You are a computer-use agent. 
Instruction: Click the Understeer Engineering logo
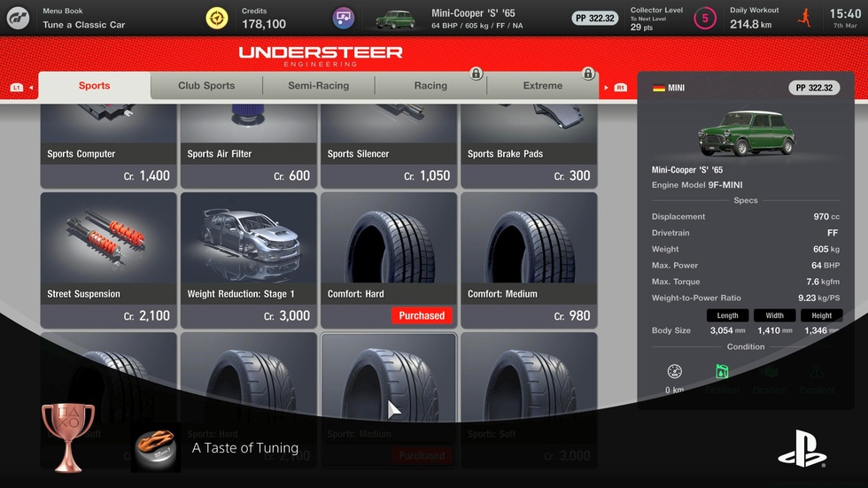321,57
